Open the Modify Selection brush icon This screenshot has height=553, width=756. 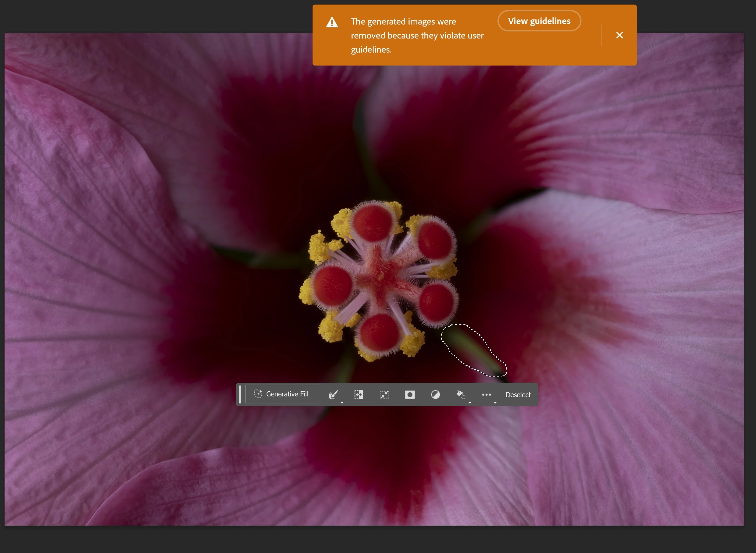333,394
